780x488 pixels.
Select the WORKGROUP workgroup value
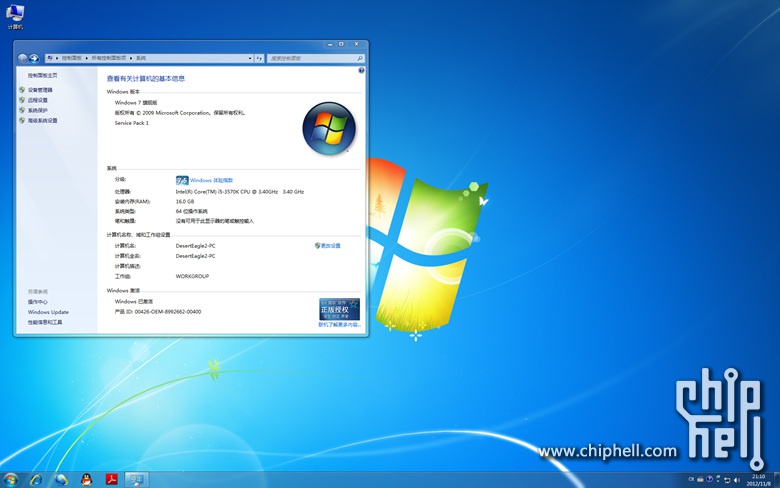point(192,276)
